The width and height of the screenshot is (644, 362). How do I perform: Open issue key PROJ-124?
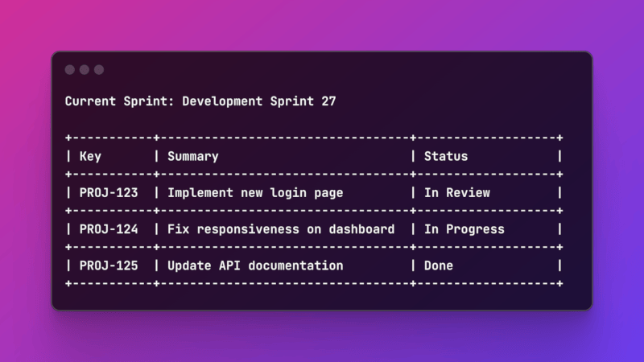pyautogui.click(x=109, y=229)
